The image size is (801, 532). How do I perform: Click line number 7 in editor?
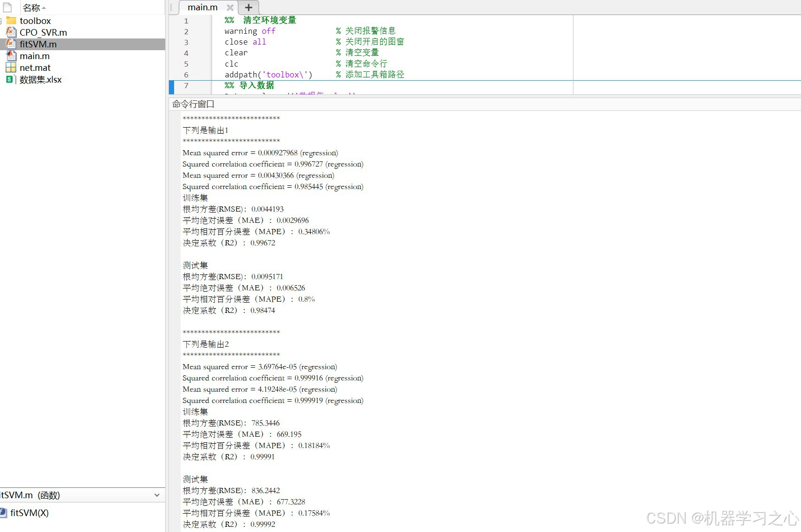click(x=186, y=85)
